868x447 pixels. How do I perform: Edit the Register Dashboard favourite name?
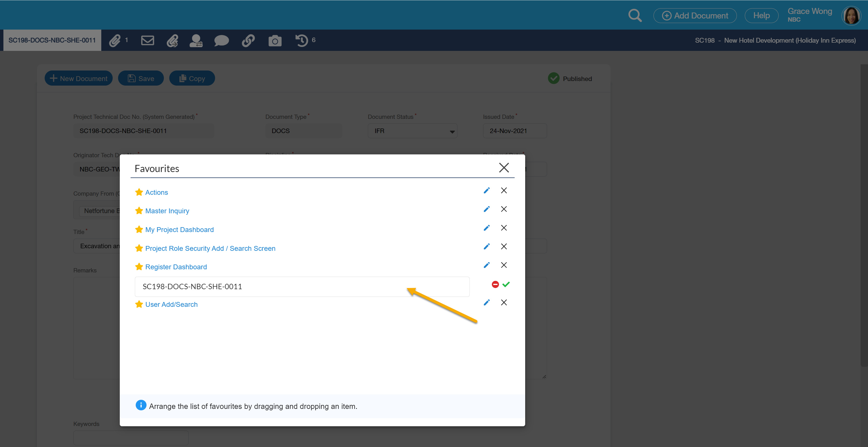pos(486,265)
